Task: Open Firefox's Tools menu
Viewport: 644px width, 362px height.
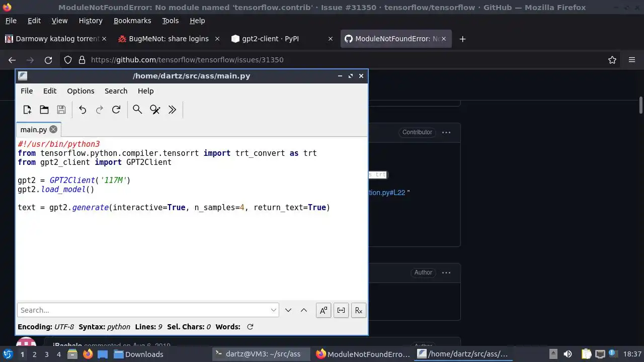Action: [170, 21]
